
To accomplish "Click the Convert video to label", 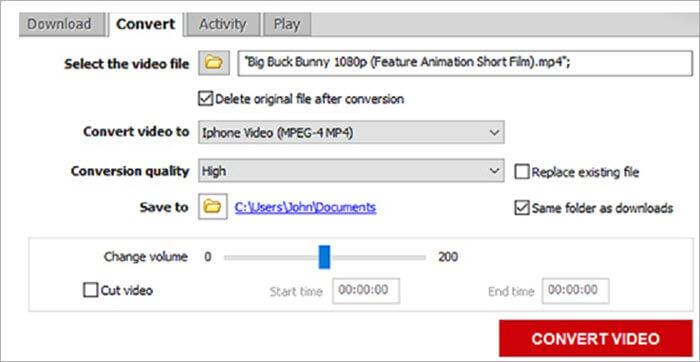I will pyautogui.click(x=136, y=132).
